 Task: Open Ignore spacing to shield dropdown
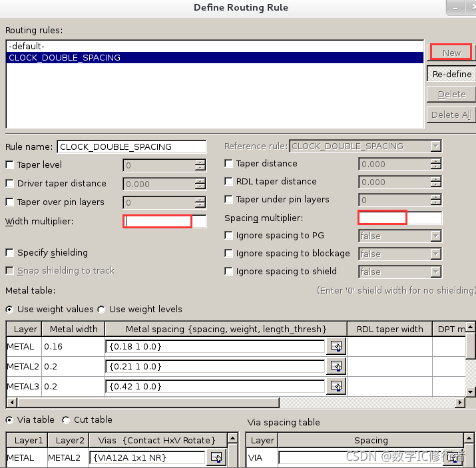435,272
